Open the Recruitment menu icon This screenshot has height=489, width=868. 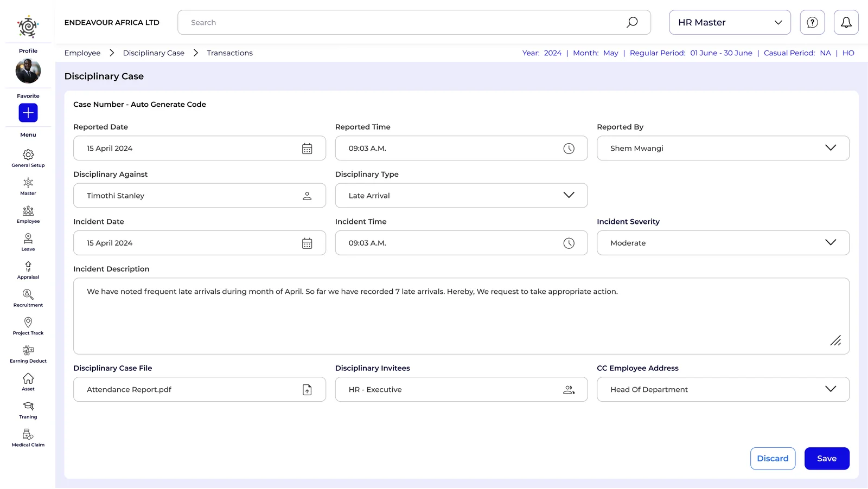[28, 294]
